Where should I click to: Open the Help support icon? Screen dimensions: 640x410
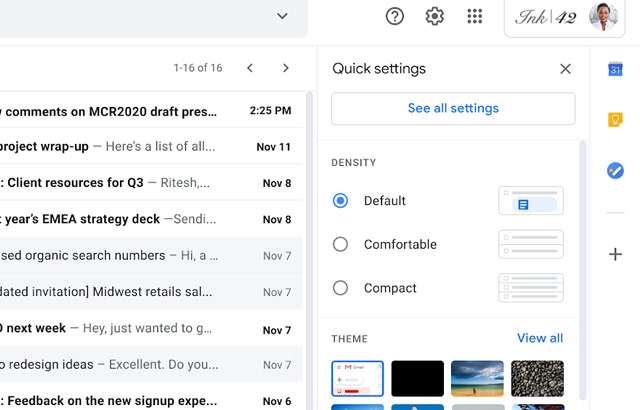(x=395, y=16)
